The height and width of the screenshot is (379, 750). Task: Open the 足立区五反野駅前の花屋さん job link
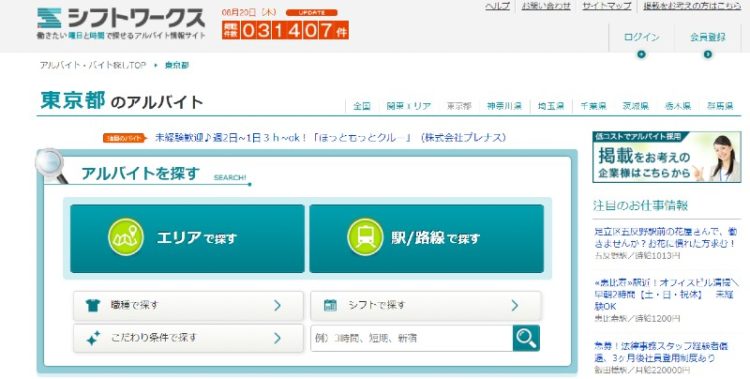pos(664,237)
